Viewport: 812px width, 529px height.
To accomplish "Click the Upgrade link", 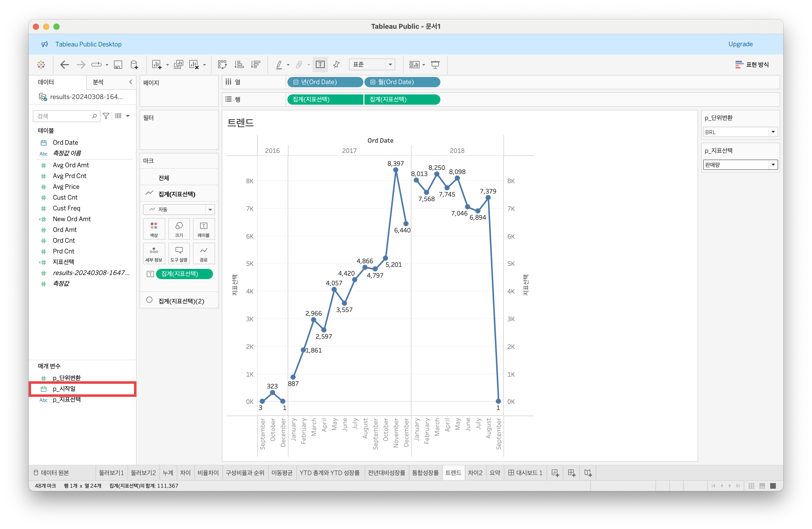I will [740, 44].
